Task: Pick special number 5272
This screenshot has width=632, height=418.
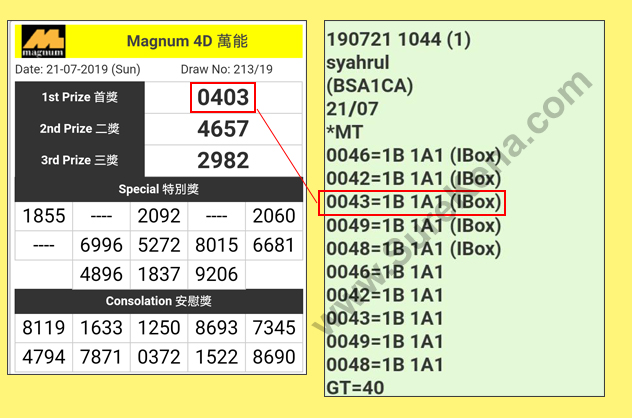Action: click(x=159, y=246)
